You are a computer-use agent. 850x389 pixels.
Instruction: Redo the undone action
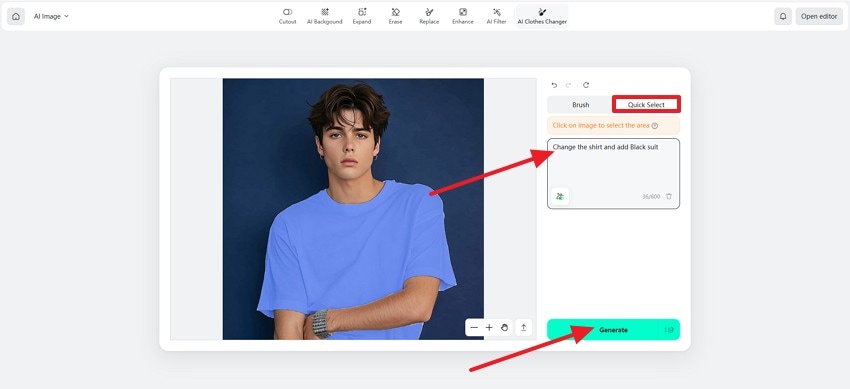(569, 85)
